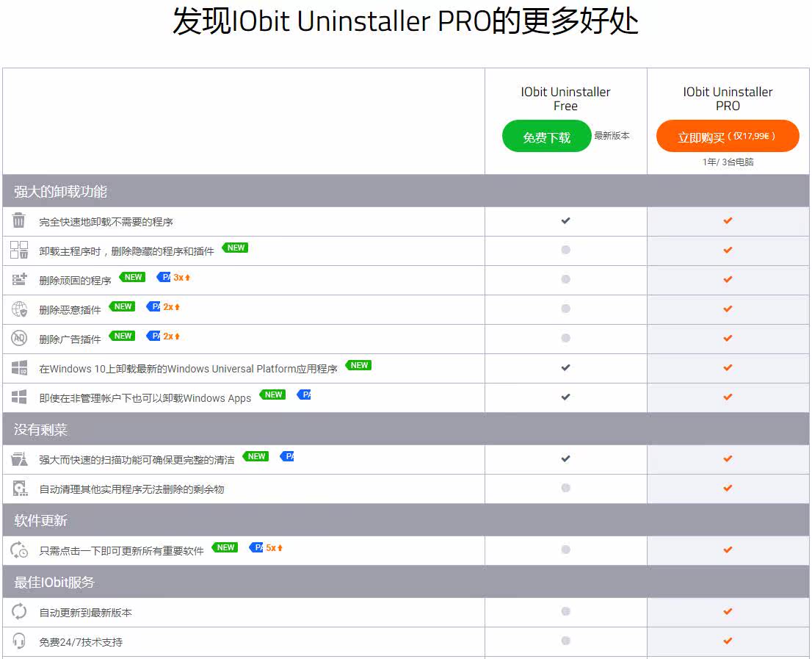
Task: Click the AD block icon for 删除广告插件
Action: [x=19, y=338]
